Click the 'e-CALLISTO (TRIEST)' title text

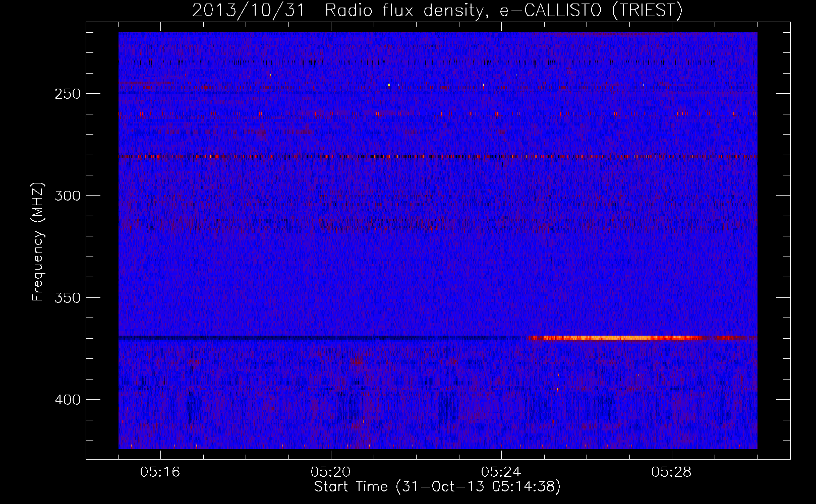click(591, 11)
